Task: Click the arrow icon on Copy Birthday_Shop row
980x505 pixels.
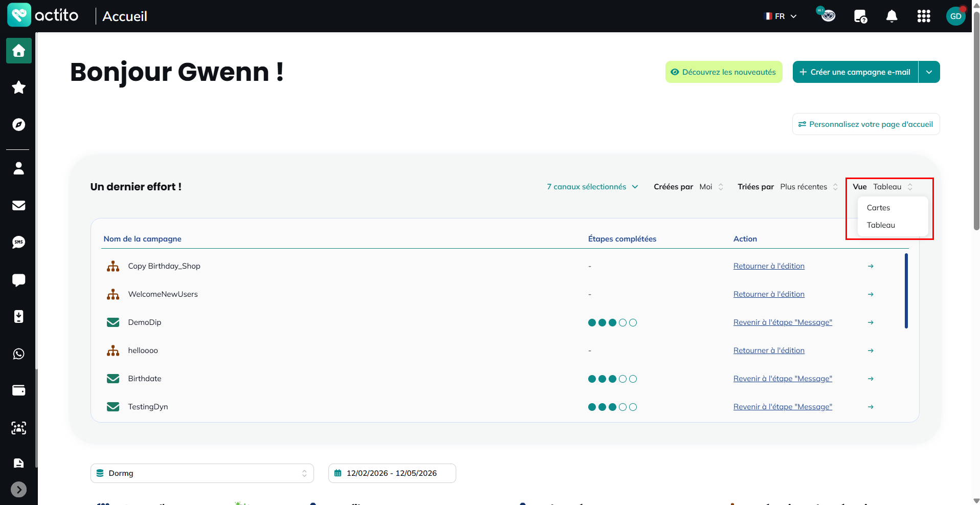Action: 871,266
